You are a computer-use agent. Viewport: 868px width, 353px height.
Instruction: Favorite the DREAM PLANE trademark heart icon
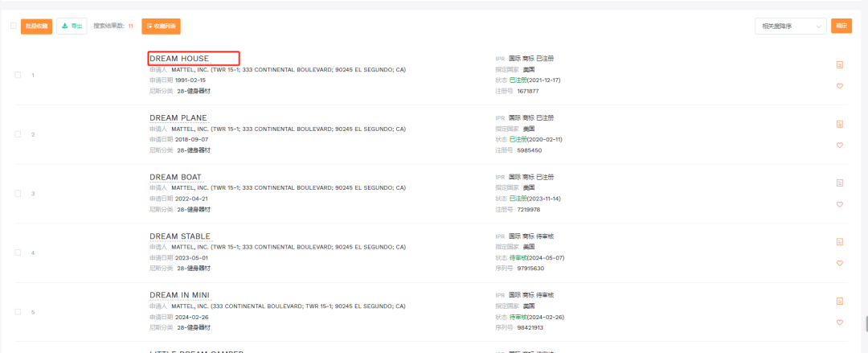(x=840, y=146)
